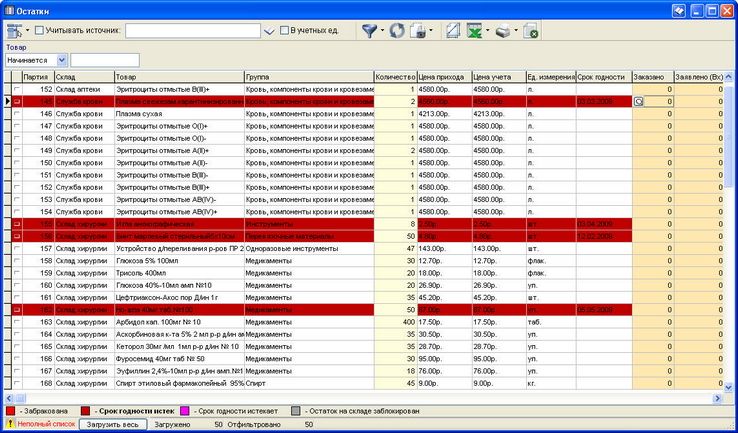Viewport: 738px width, 433px height.
Task: Click the 03.04.2009 expiry date cell
Action: (x=604, y=224)
